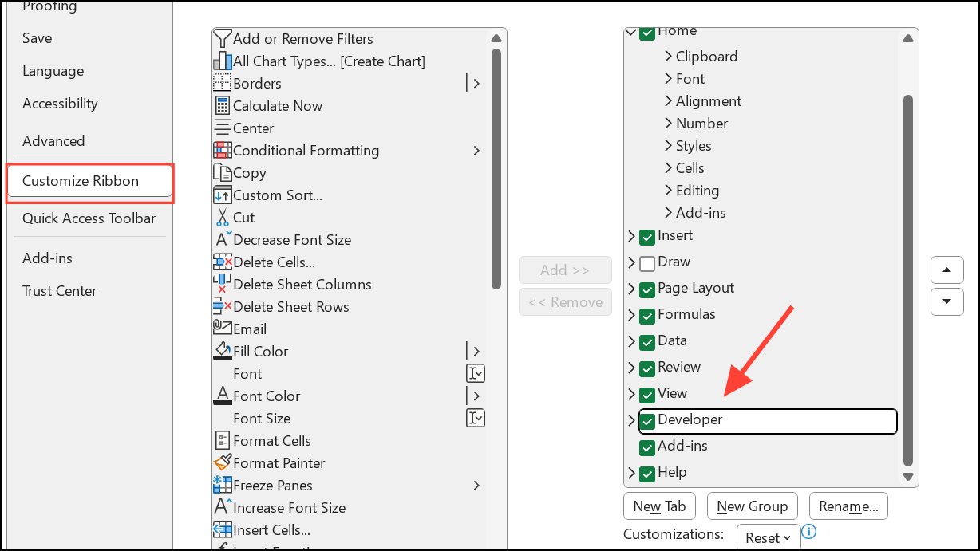Click the Fill Color swatch arrow
The width and height of the screenshot is (980, 551).
(476, 351)
